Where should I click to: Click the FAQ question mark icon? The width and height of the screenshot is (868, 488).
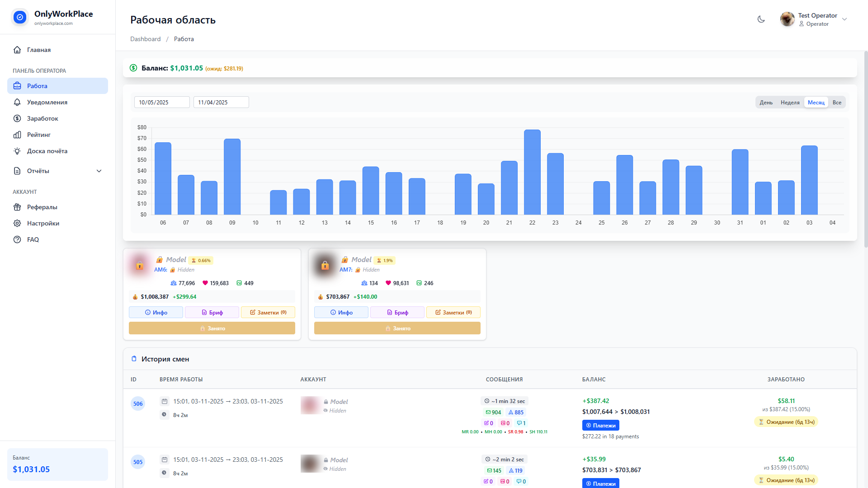(x=17, y=239)
